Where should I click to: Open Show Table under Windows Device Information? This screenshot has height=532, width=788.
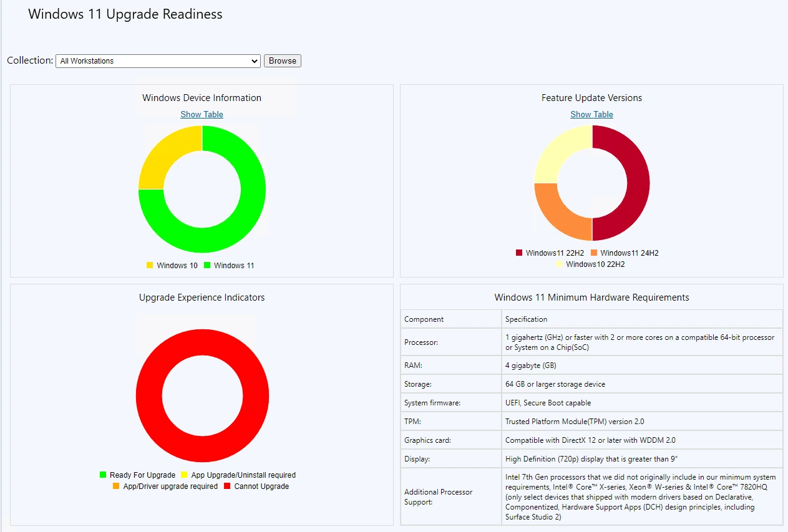(x=202, y=114)
